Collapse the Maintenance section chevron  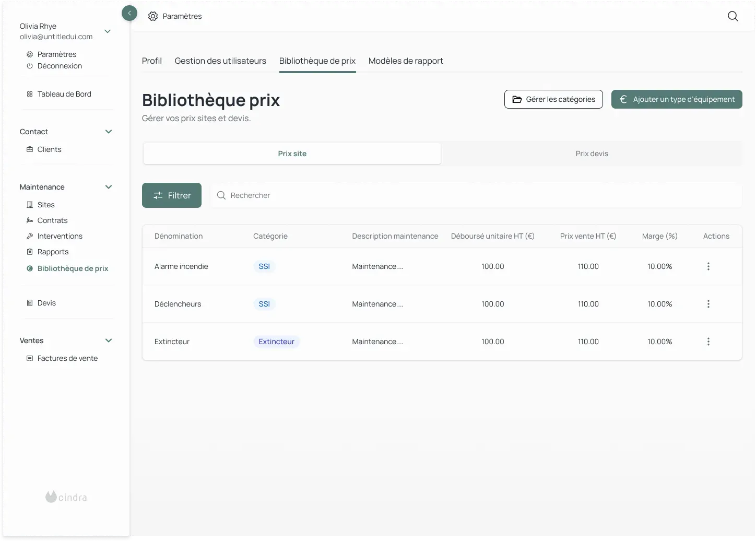coord(109,187)
